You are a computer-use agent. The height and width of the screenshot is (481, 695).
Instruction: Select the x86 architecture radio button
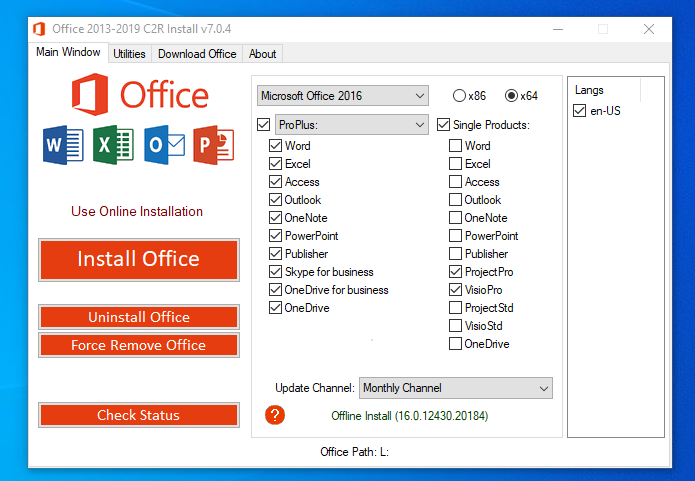459,96
